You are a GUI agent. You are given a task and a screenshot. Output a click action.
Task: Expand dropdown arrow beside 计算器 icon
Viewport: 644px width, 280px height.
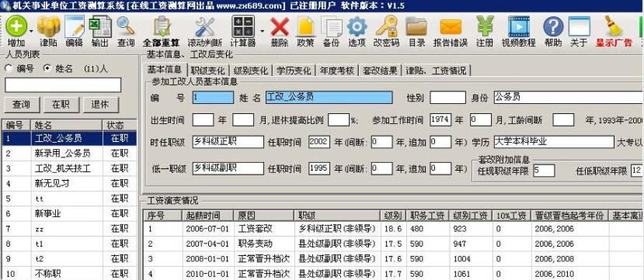262,31
